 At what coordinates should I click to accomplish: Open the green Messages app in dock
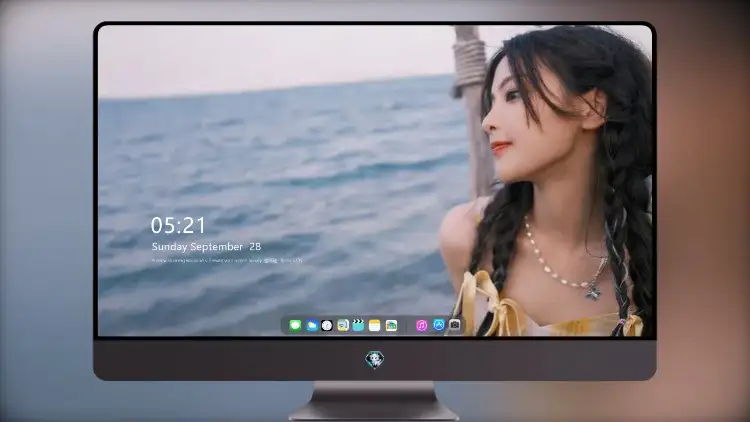pyautogui.click(x=295, y=325)
